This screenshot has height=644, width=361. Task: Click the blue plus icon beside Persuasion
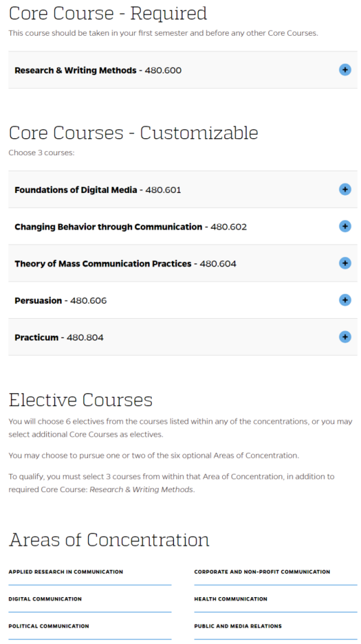(345, 300)
